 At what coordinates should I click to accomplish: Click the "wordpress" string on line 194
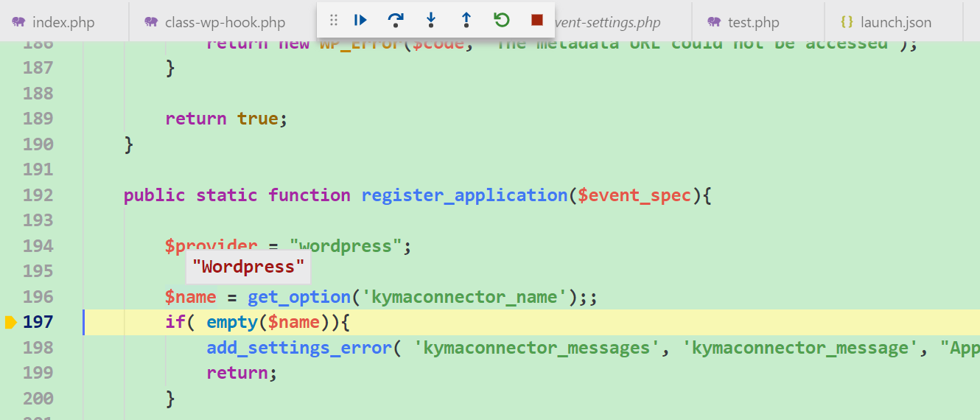click(346, 246)
